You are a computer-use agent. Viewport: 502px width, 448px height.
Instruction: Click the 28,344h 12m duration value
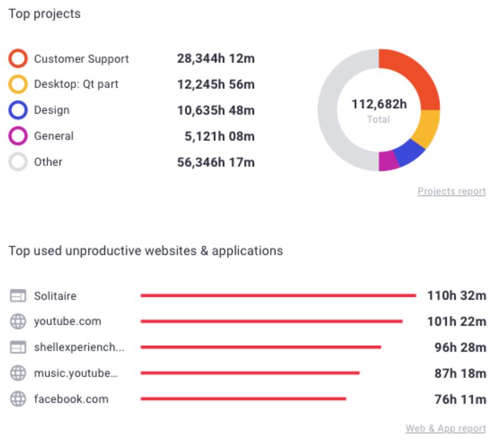[x=216, y=59]
